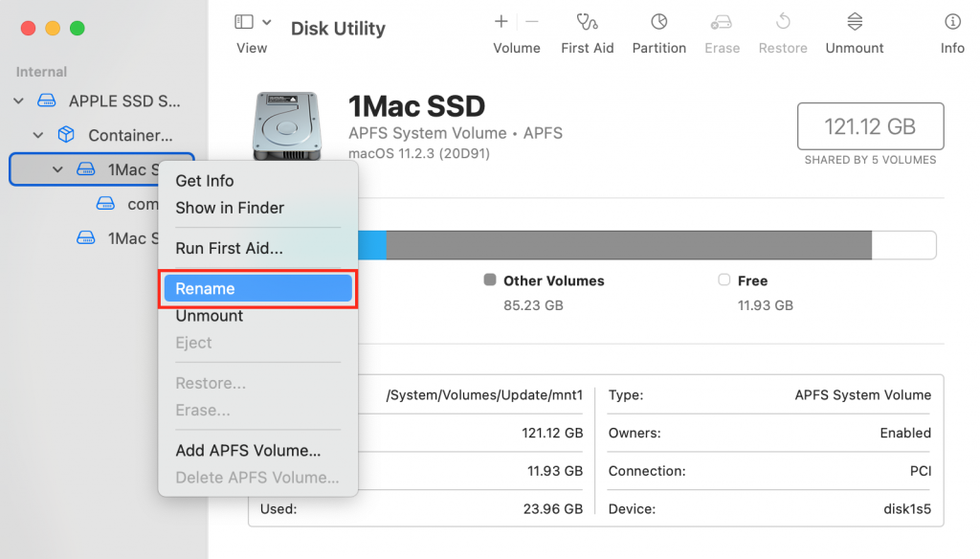Click the Other Volumes grey swatch

(x=490, y=279)
